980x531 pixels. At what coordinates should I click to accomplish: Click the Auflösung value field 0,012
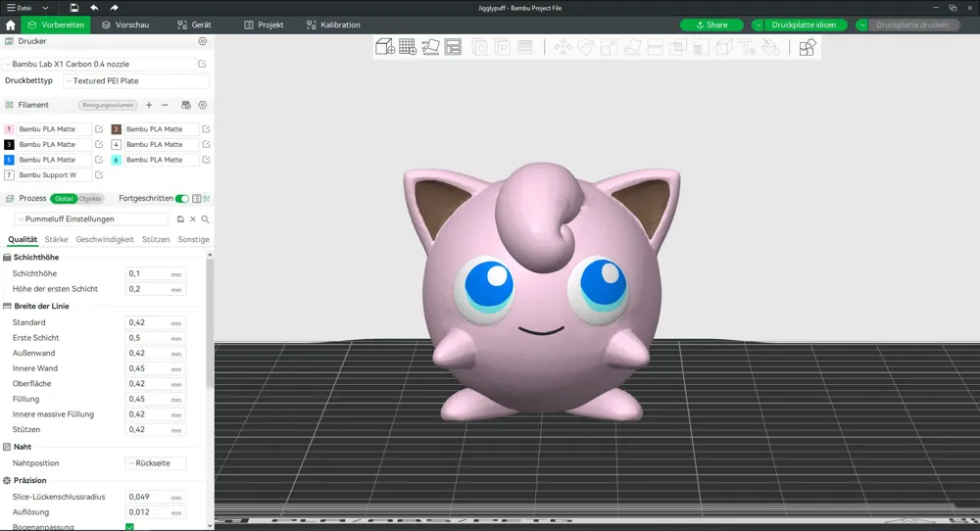156,512
